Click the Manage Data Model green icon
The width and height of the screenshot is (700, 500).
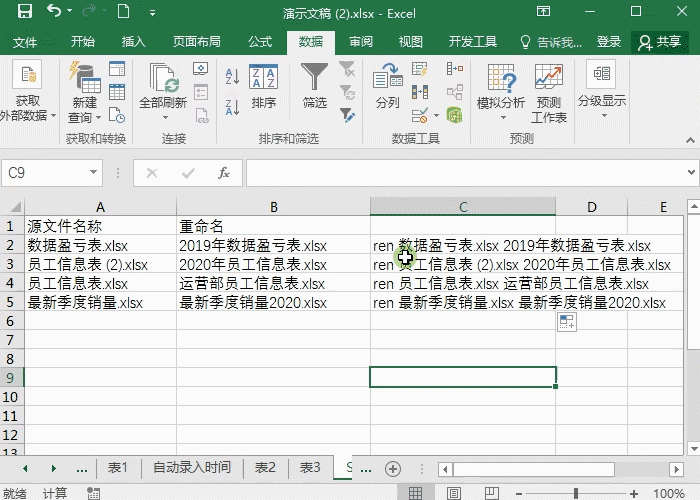(x=454, y=115)
